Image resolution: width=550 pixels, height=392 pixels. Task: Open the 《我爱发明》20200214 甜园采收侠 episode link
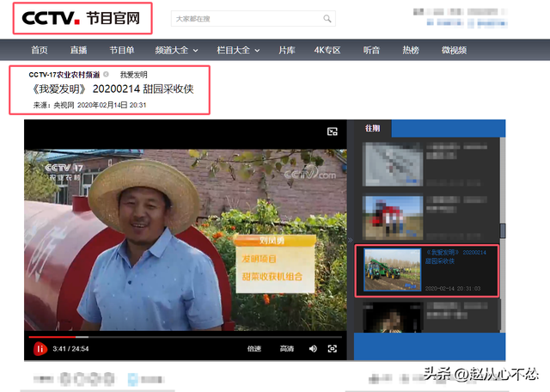[x=455, y=256]
